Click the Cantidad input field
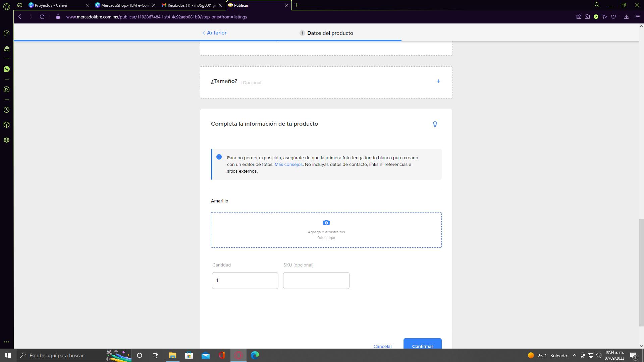The height and width of the screenshot is (362, 644). point(245,281)
